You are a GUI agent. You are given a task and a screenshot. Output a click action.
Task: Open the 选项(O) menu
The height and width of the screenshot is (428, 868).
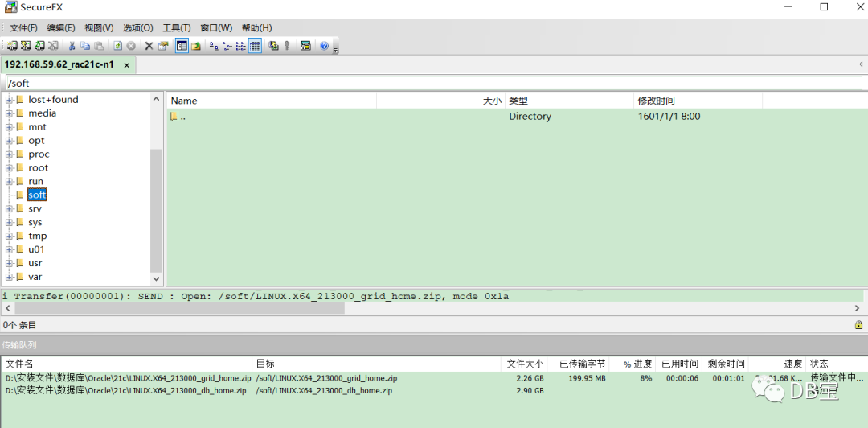(138, 27)
